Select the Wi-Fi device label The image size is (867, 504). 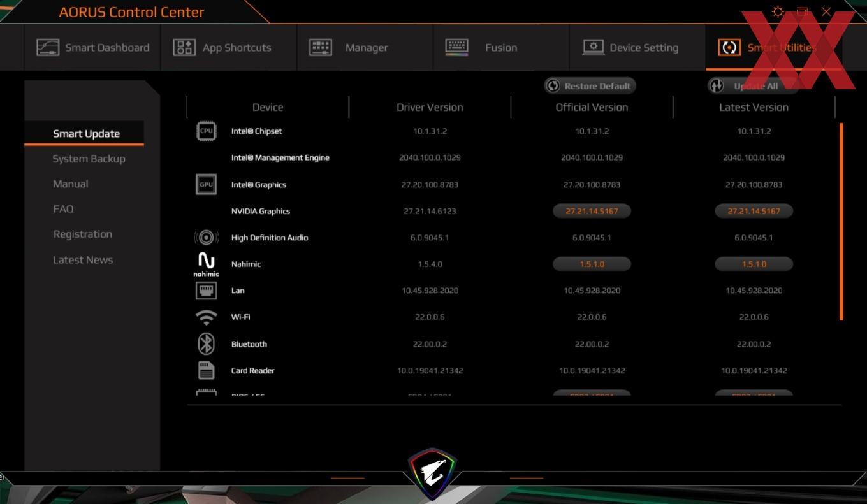[x=240, y=317]
